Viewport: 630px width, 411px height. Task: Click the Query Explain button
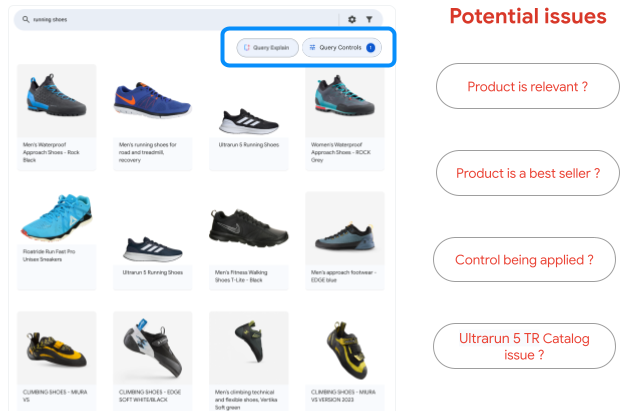tap(267, 48)
